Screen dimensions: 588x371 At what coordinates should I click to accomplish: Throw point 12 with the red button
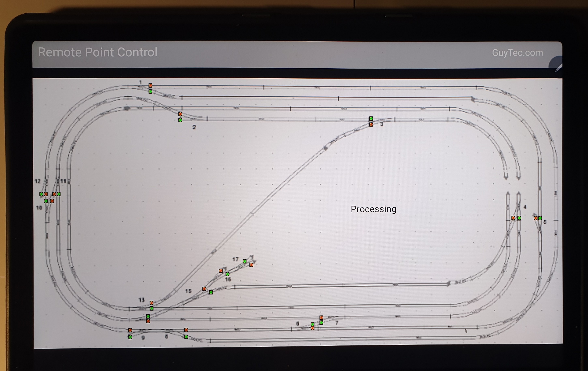46,194
